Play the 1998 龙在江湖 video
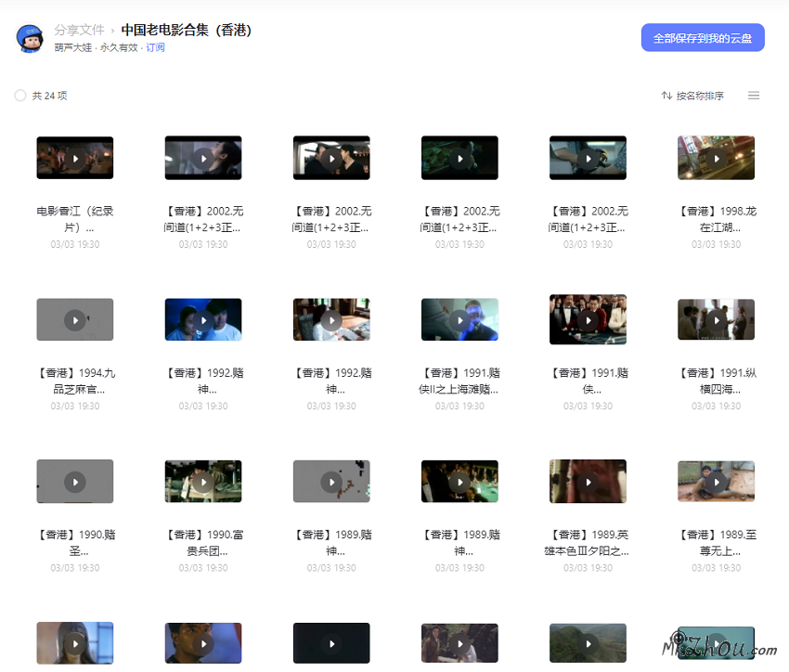789x672 pixels. coord(716,158)
